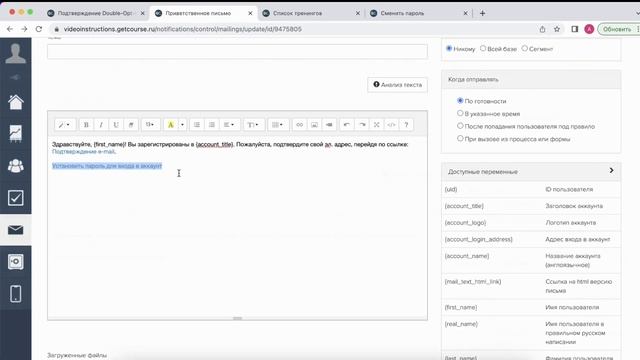Click the 'Подтверждение e-mail' link in editor
The height and width of the screenshot is (360, 640).
point(83,151)
